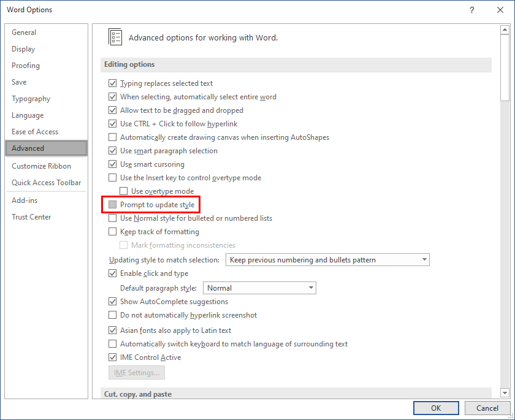This screenshot has height=420, width=515.
Task: Go to Add-ins category
Action: (x=25, y=200)
